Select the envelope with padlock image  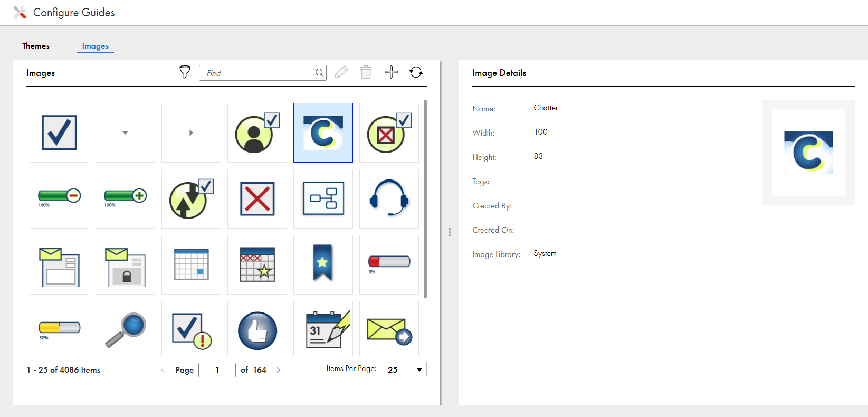tap(125, 264)
